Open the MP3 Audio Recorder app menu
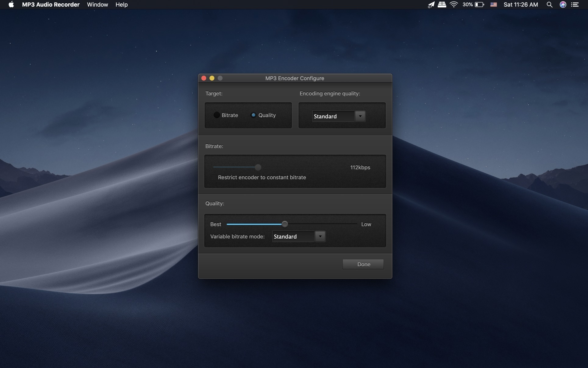The height and width of the screenshot is (368, 588). 51,5
